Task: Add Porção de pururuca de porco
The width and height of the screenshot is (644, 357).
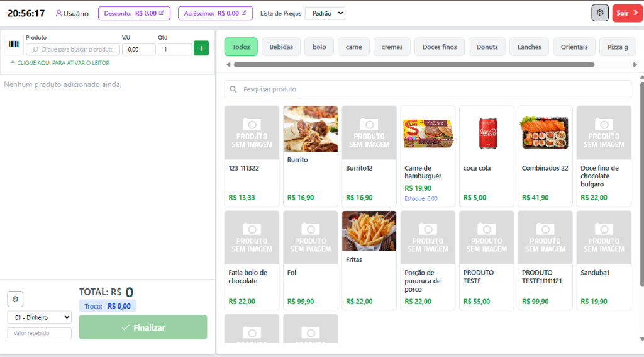Action: pyautogui.click(x=428, y=260)
